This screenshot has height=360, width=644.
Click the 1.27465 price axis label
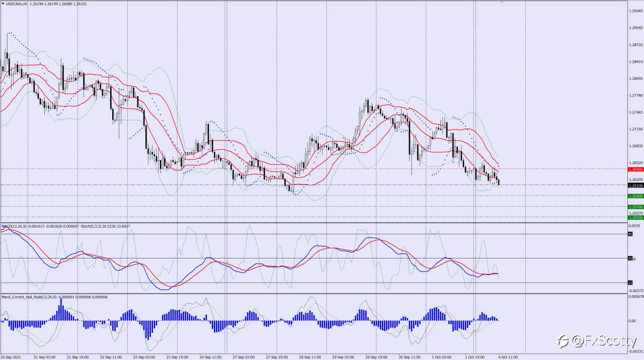(636, 112)
